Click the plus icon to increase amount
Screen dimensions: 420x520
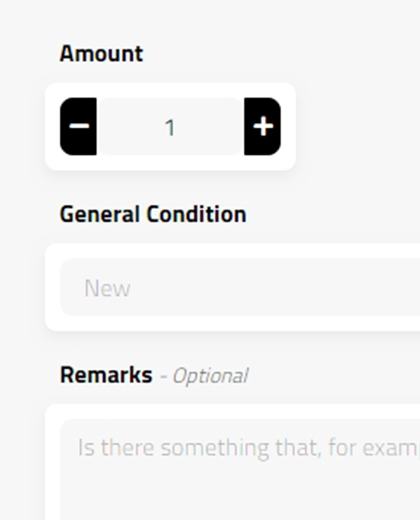tap(262, 126)
